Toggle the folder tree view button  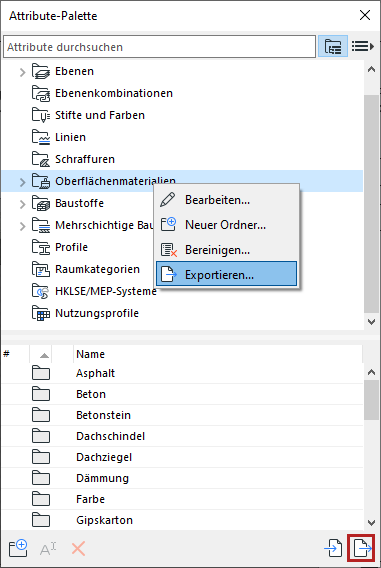(333, 46)
